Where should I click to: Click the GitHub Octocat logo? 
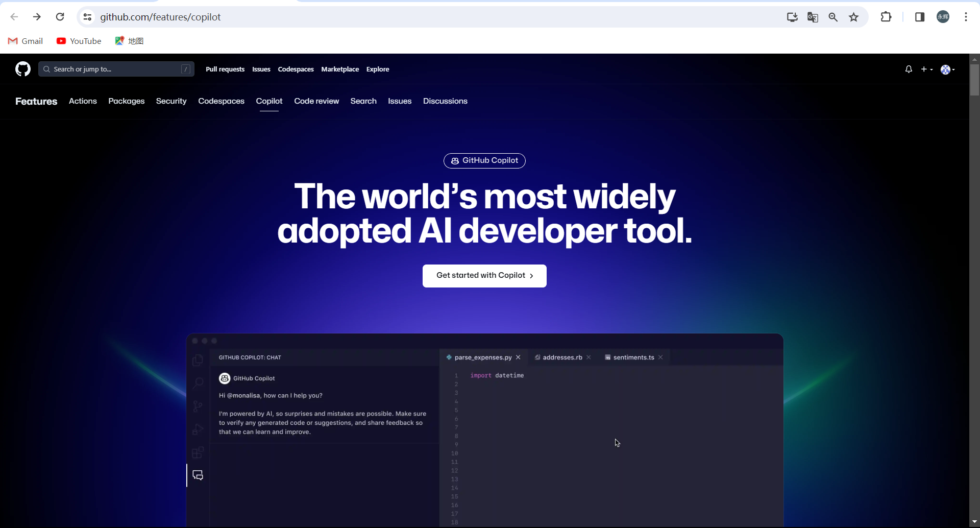[x=23, y=69]
